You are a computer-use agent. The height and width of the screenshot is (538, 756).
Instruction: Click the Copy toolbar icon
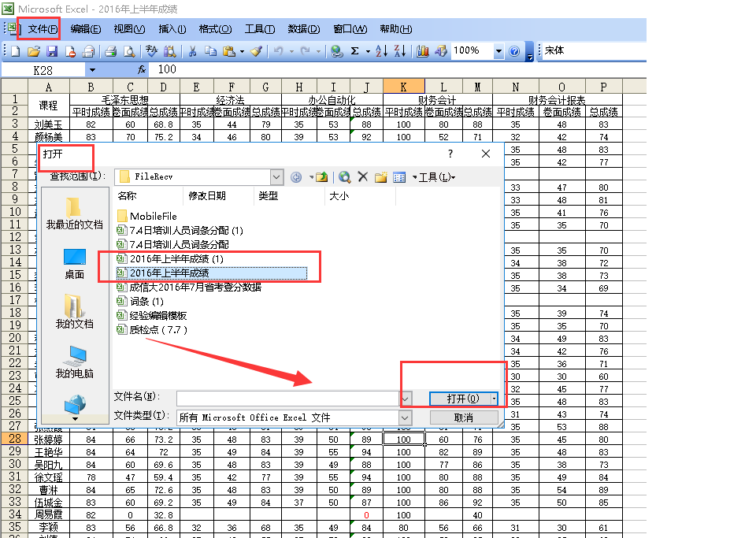pyautogui.click(x=211, y=51)
